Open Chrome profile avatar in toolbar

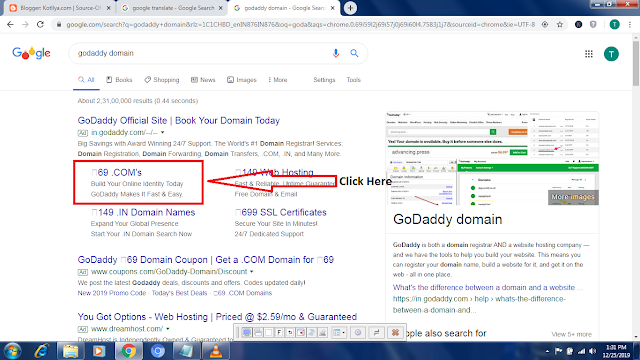[x=614, y=24]
